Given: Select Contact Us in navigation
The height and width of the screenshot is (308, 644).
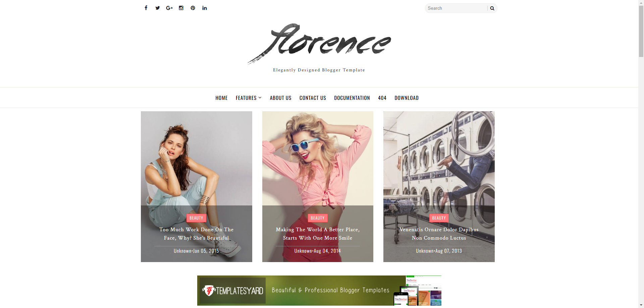Looking at the screenshot, I should [313, 98].
